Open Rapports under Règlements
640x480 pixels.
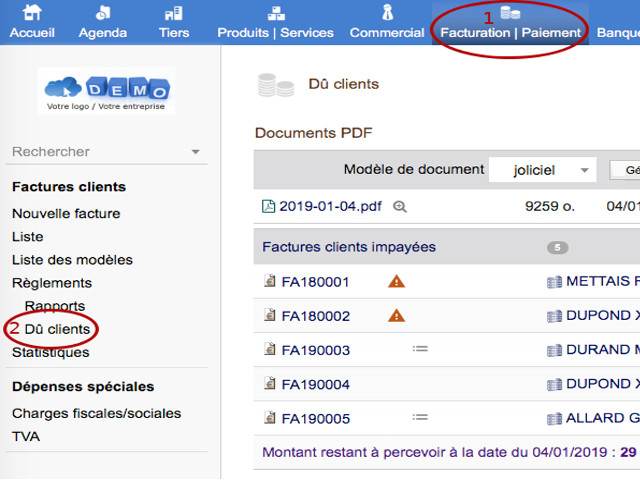click(55, 306)
